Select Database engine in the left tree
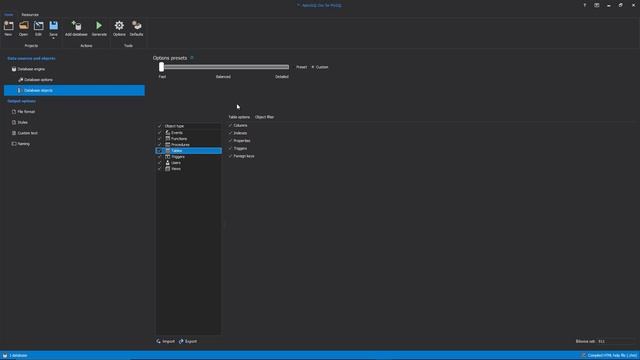The height and width of the screenshot is (360, 640). (x=31, y=69)
